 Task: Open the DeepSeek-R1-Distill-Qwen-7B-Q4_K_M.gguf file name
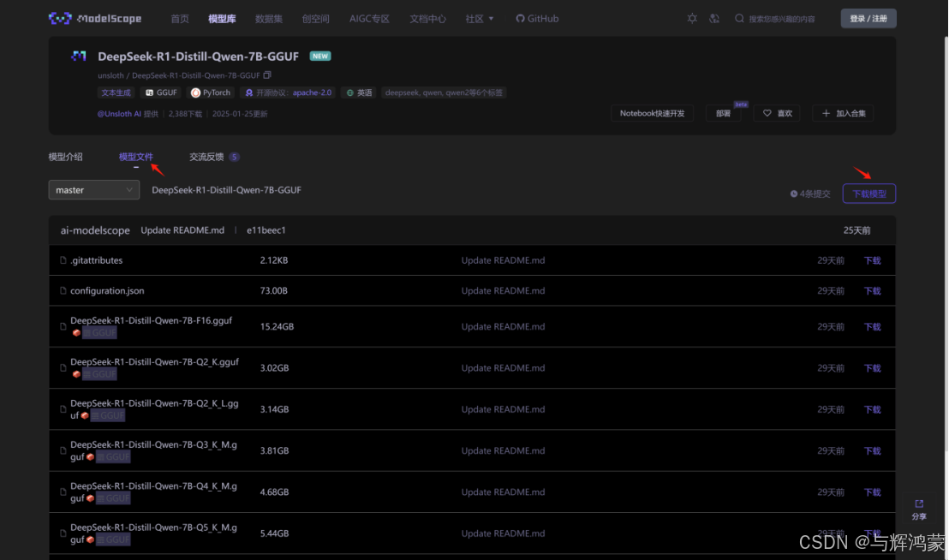coord(153,492)
